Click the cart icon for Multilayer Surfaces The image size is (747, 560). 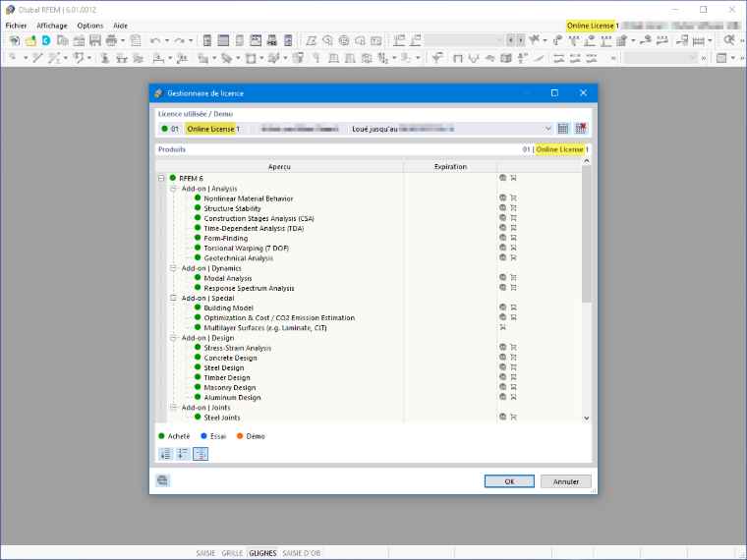click(x=502, y=327)
